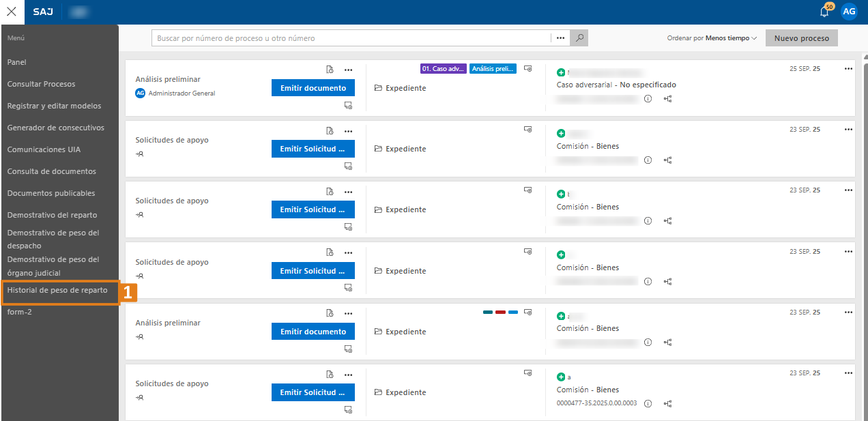Screen dimensions: 868x421
Task: Select 'Historial de peso de reparto' menu item
Action: point(57,290)
